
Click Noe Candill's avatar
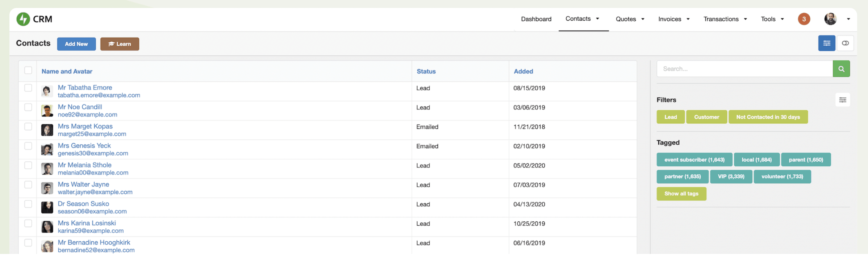[47, 111]
